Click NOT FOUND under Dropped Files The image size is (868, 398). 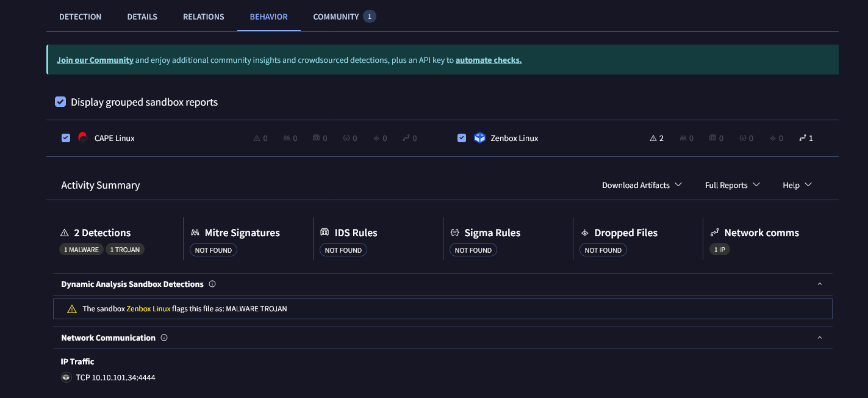point(603,250)
